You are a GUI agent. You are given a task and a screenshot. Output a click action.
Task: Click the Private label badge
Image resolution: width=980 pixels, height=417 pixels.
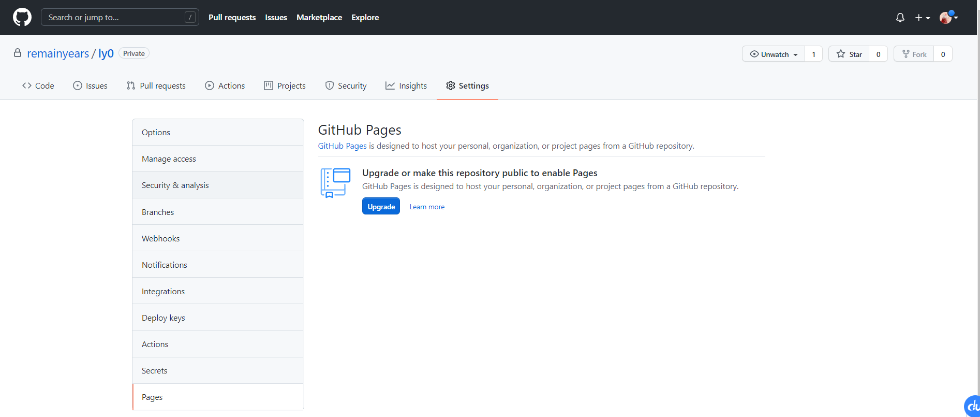click(x=134, y=53)
